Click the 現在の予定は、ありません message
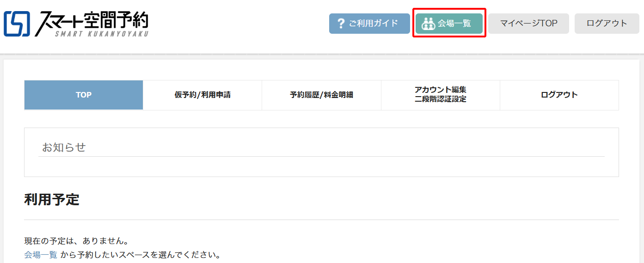The image size is (644, 263). click(76, 241)
